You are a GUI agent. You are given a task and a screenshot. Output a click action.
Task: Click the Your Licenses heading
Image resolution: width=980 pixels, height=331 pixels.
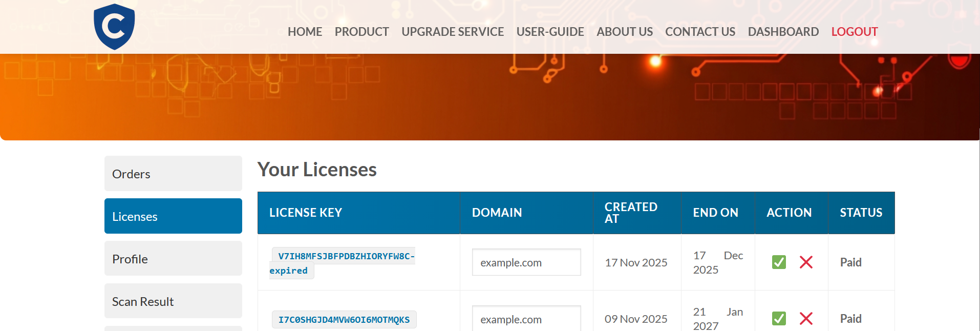pos(317,170)
